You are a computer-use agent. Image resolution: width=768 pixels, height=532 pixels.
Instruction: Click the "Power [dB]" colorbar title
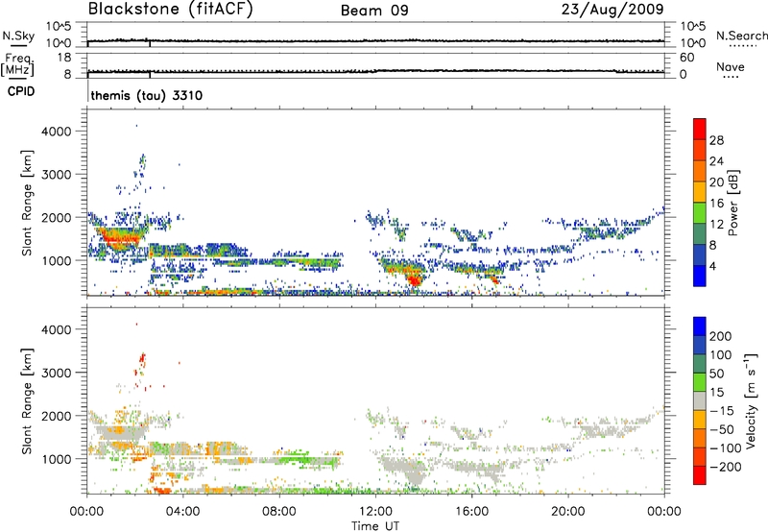click(733, 203)
